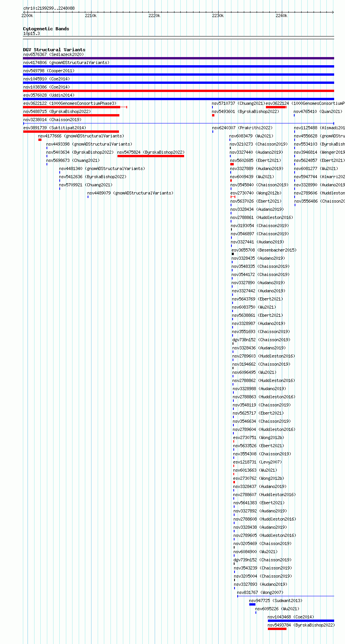
Task: Select the 2210k ruler tick label
Action: 91,16
